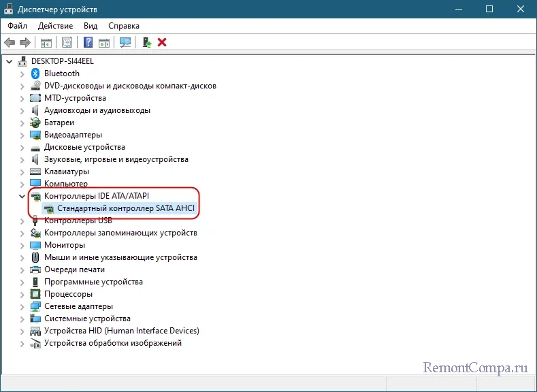This screenshot has width=537, height=392.
Task: Select the DVD-дисководы и дисководы компакт-дисков row
Action: [x=130, y=86]
